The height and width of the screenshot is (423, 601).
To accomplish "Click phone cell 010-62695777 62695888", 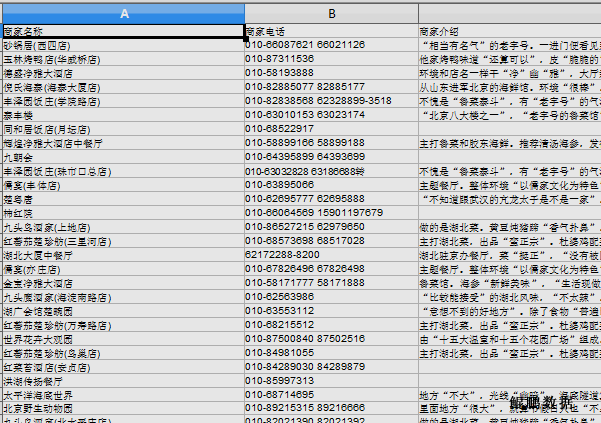I will (332, 199).
